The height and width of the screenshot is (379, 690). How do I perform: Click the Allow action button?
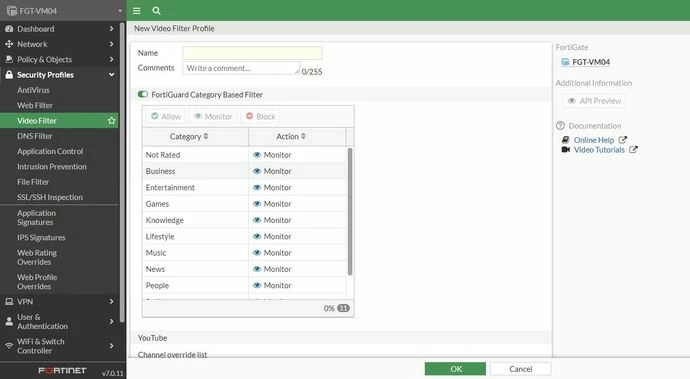point(166,116)
